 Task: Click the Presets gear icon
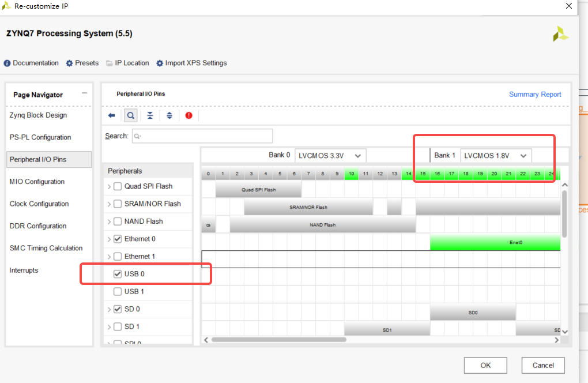point(69,63)
